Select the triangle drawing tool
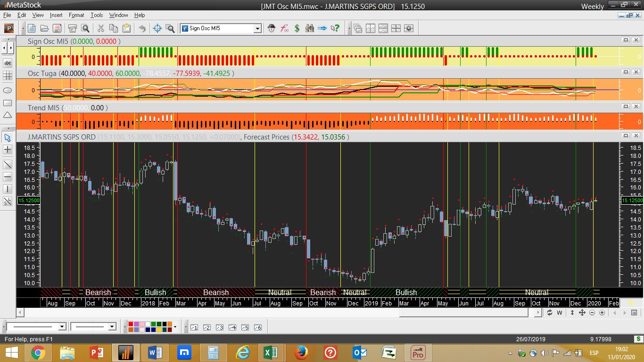The image size is (644, 362). tap(8, 115)
